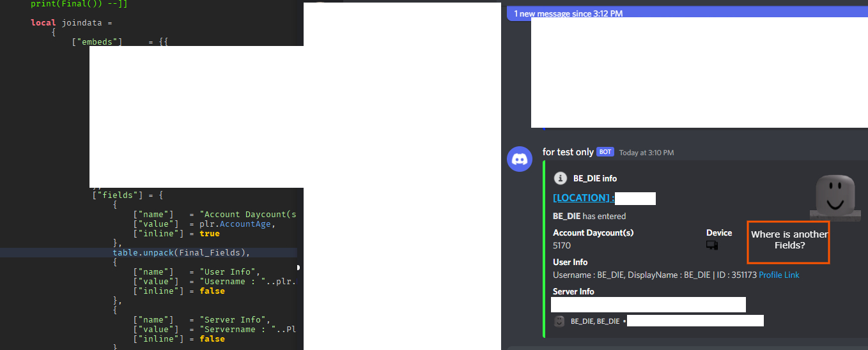This screenshot has width=868, height=350.
Task: Place cursor on 'local joindata =' code line
Action: [72, 22]
